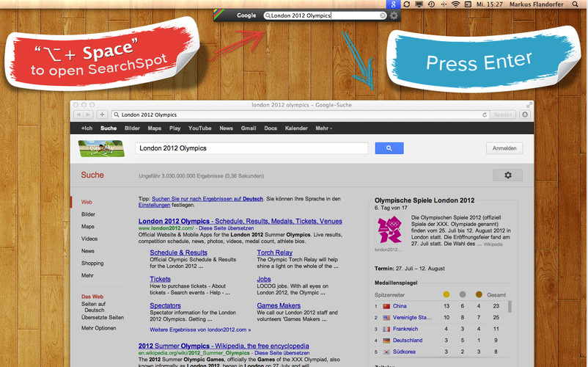Viewport: 588px width, 367px height.
Task: Click medal table scrollbar
Action: pyautogui.click(x=510, y=306)
